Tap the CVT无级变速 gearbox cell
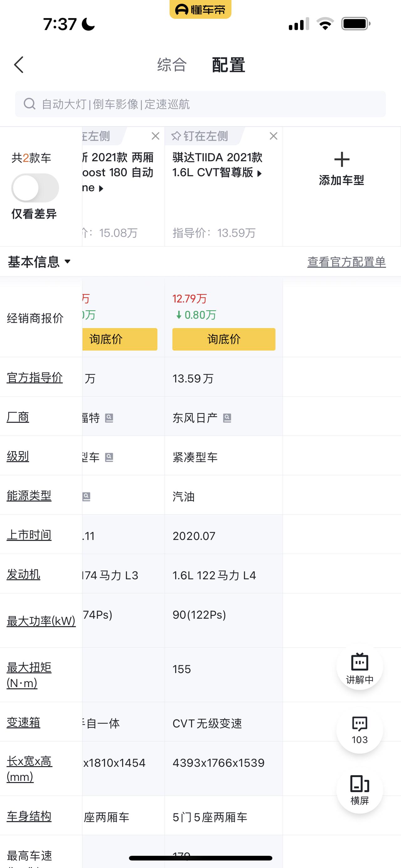The height and width of the screenshot is (868, 401). point(207,723)
